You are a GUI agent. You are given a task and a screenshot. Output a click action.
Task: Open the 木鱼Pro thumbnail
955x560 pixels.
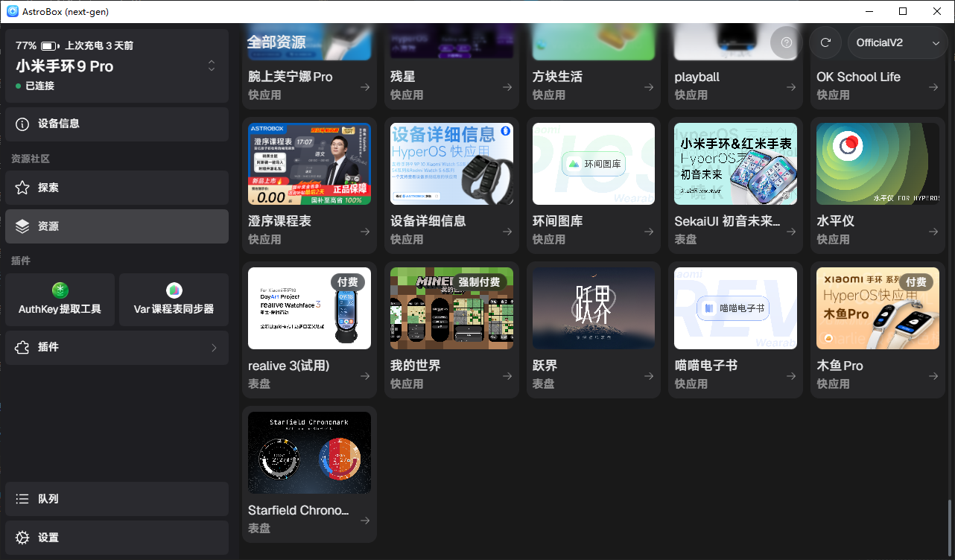coord(878,308)
